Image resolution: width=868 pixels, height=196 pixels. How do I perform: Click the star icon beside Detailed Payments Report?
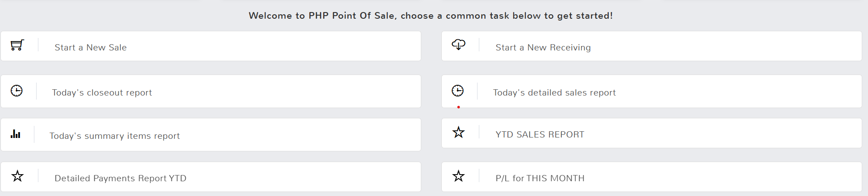point(17,176)
